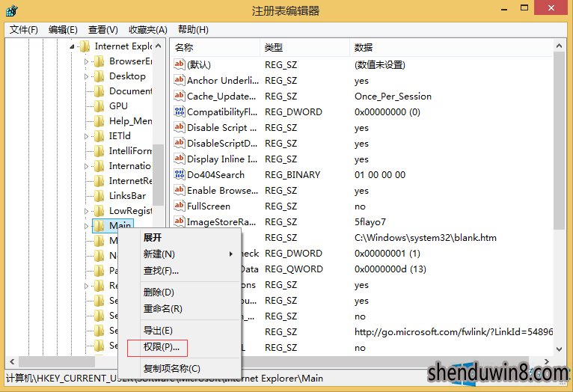Expand the Desktop tree node
The height and width of the screenshot is (392, 573).
[86, 77]
